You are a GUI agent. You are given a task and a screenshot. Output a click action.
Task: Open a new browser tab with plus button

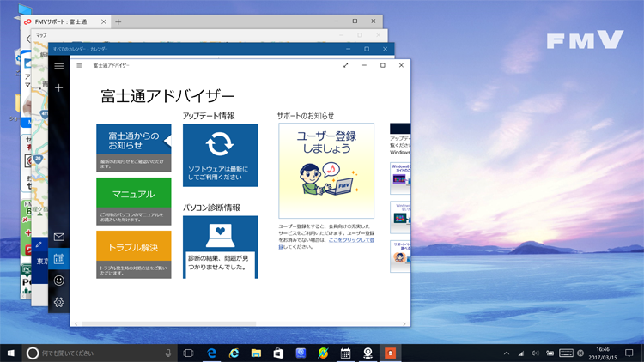click(x=118, y=21)
